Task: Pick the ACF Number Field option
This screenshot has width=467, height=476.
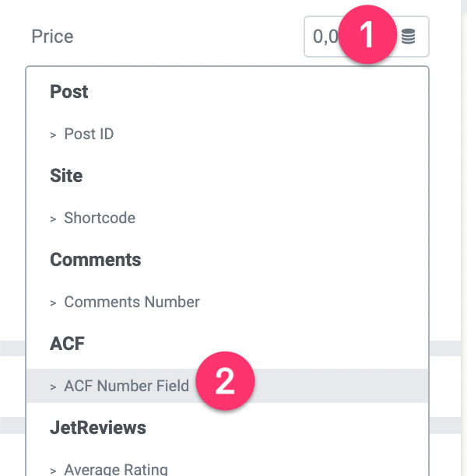Action: pos(227,386)
